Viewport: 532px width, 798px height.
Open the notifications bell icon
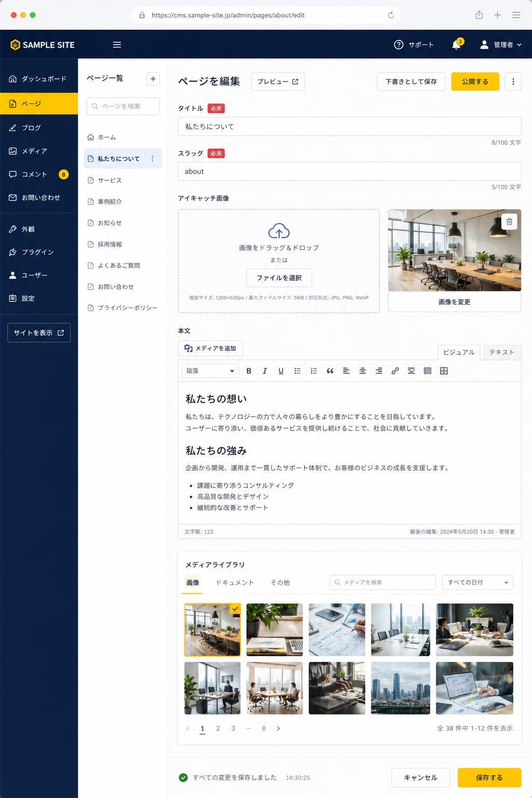coord(457,45)
